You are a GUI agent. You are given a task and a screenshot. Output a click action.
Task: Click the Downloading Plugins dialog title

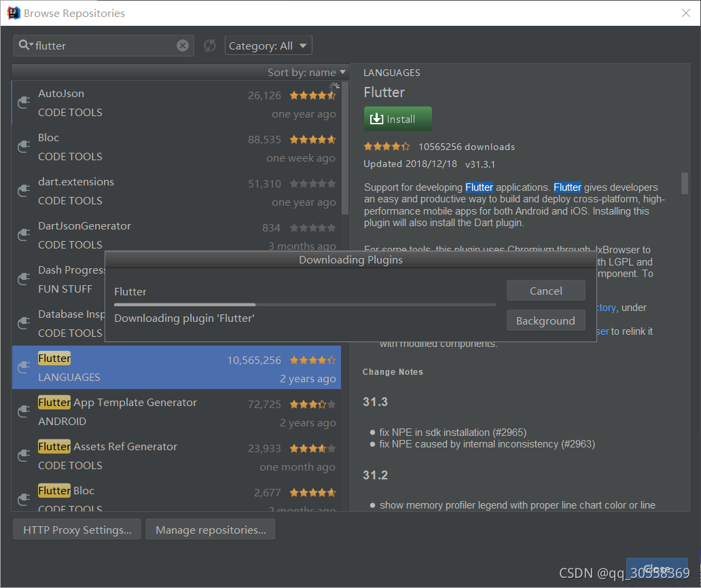(350, 260)
